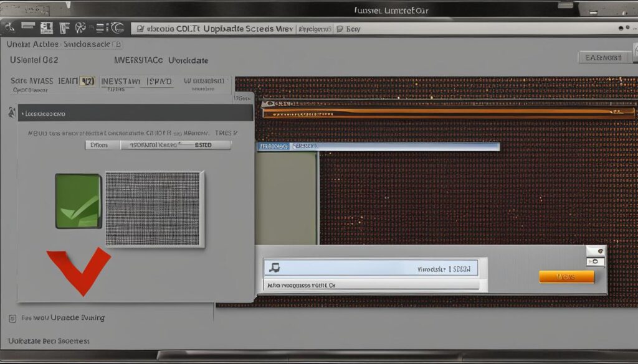The image size is (638, 364).
Task: Click the 'FREOOSO' label on blue bar
Action: pyautogui.click(x=274, y=147)
